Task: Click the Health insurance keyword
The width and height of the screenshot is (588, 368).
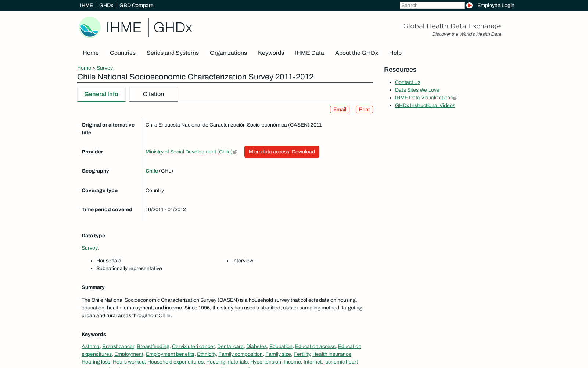Action: click(332, 354)
